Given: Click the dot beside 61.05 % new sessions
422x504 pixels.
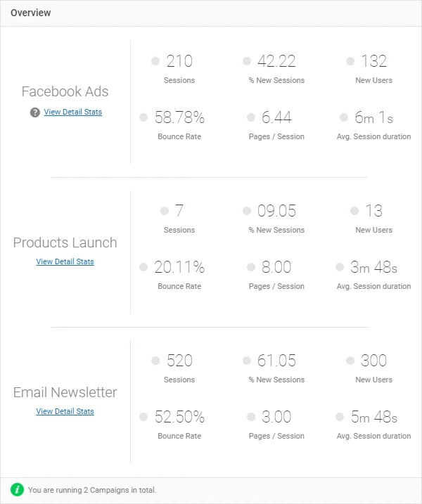Looking at the screenshot, I should (246, 361).
